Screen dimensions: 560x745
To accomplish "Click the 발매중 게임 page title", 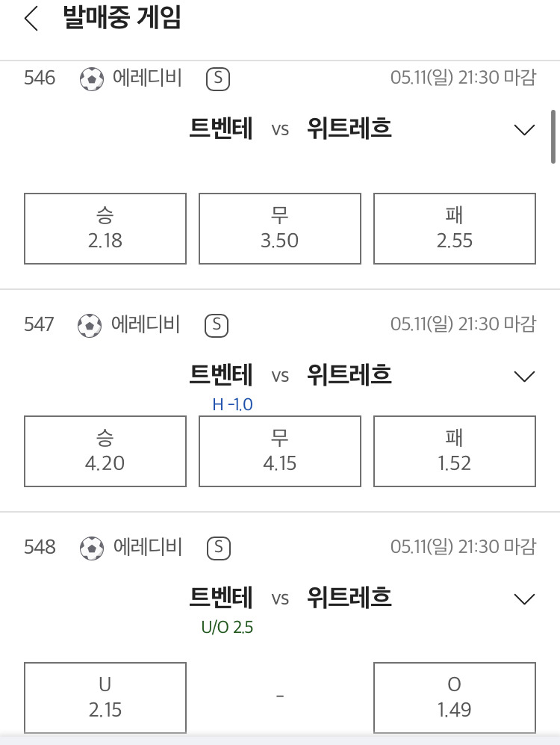I will click(x=122, y=18).
